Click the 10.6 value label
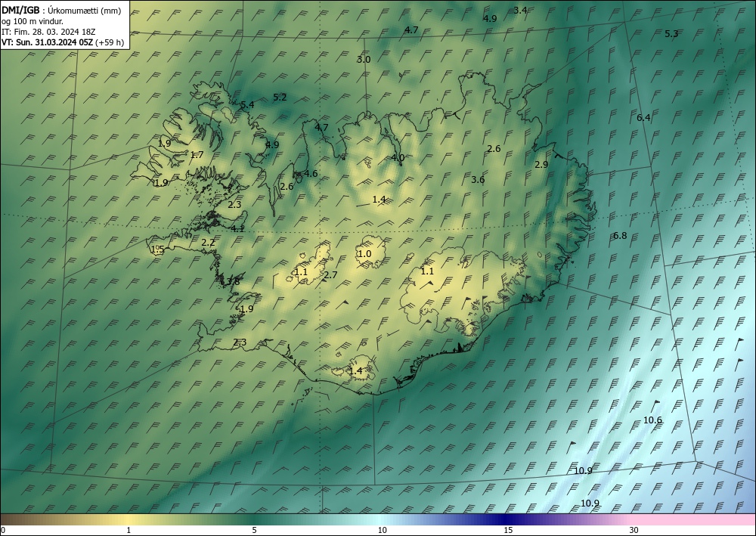This screenshot has width=756, height=536. click(x=652, y=420)
